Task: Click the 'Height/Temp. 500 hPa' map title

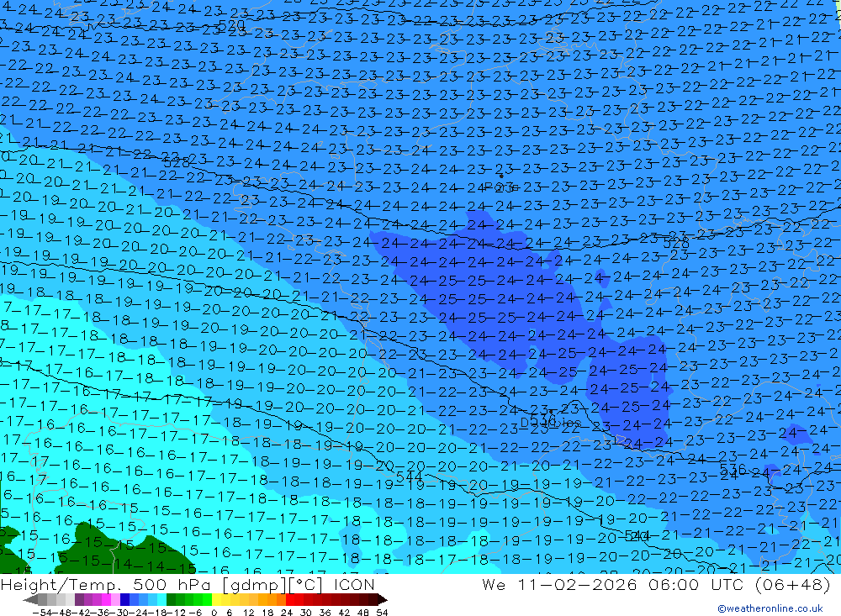Action: (108, 584)
